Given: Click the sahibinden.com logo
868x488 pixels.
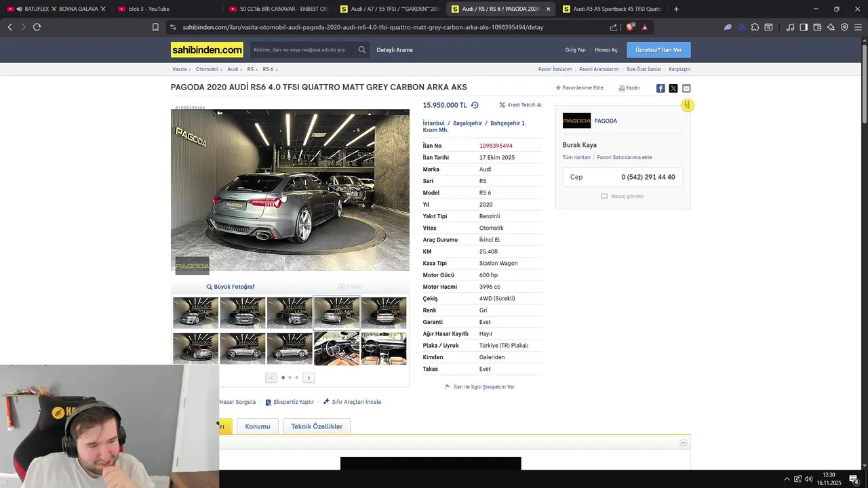Looking at the screenshot, I should click(207, 49).
